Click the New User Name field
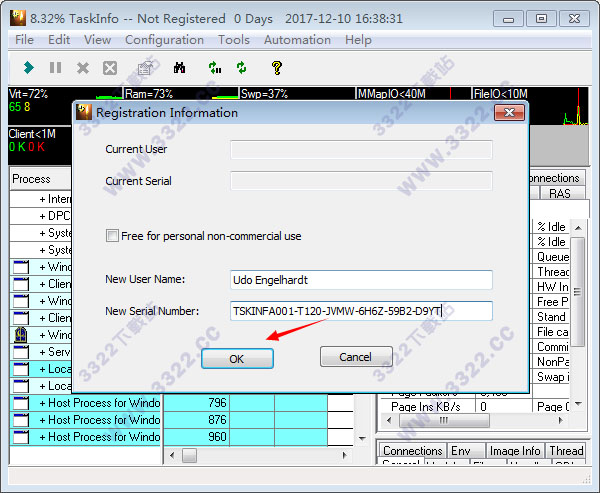The height and width of the screenshot is (493, 600). (361, 280)
